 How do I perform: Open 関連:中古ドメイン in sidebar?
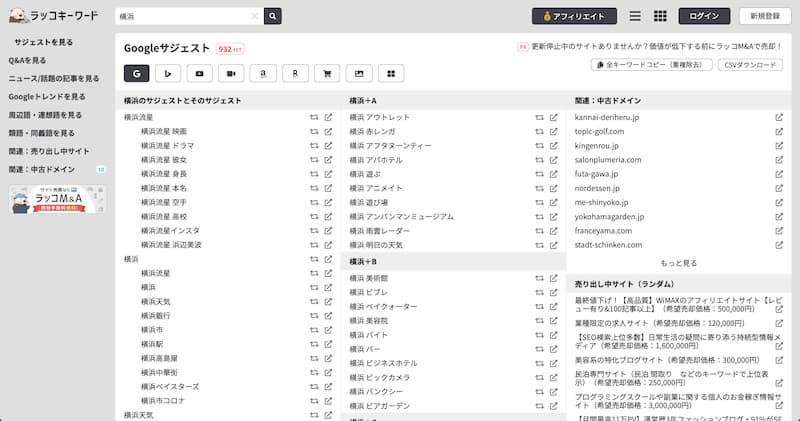[41, 169]
